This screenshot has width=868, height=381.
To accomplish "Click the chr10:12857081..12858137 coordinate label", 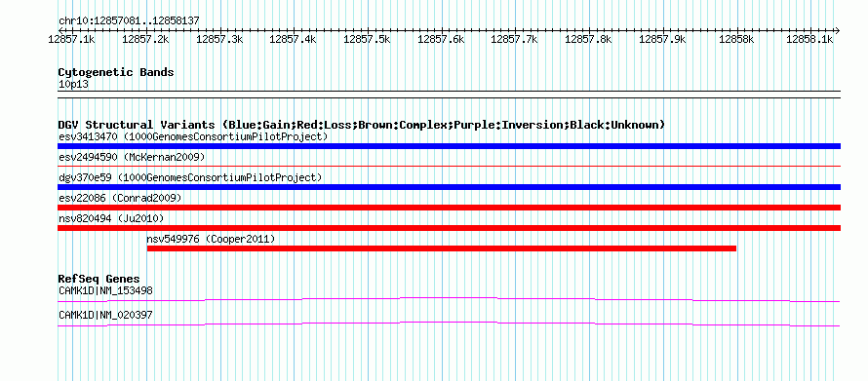I will click(129, 20).
